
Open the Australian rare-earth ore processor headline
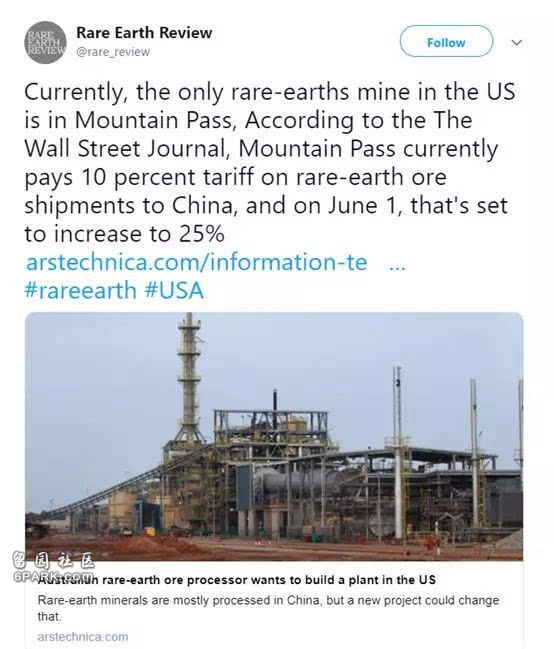click(236, 579)
